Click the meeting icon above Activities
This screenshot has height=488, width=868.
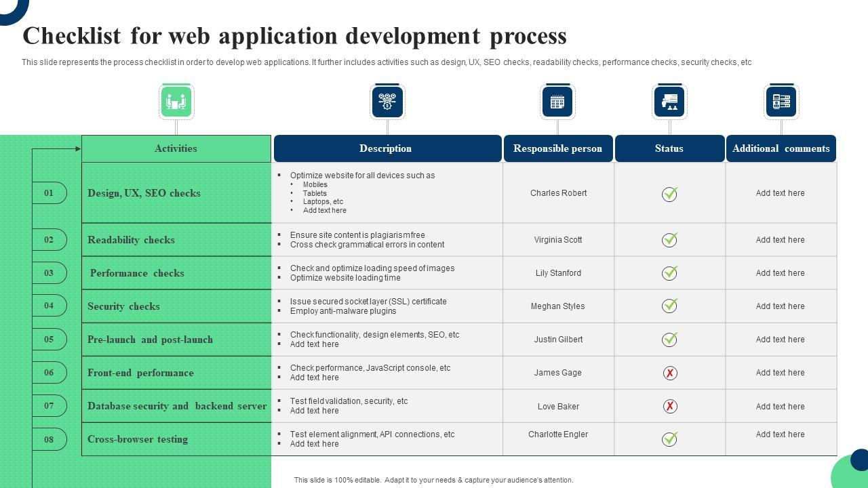(x=176, y=102)
